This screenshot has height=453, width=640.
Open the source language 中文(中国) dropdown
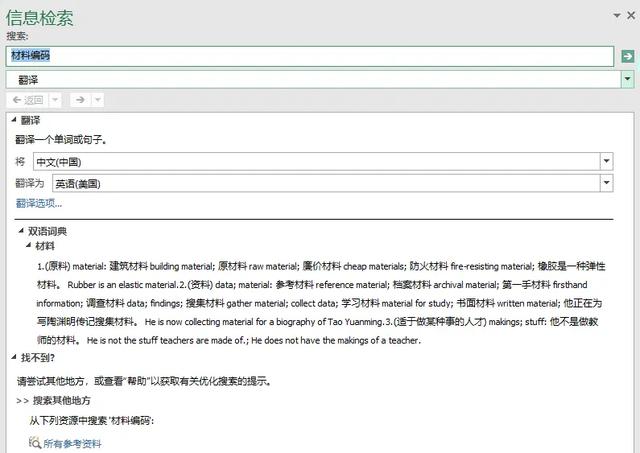[607, 162]
